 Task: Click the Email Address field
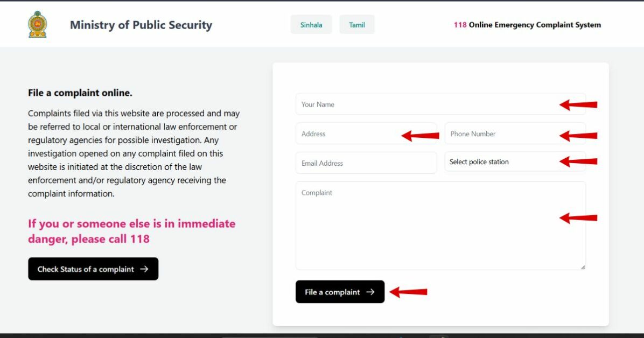pos(366,163)
